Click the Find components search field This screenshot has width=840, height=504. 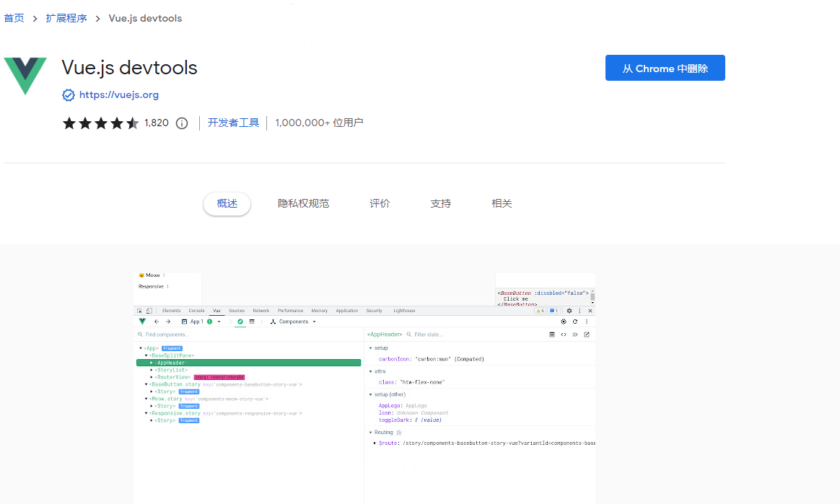click(x=249, y=335)
